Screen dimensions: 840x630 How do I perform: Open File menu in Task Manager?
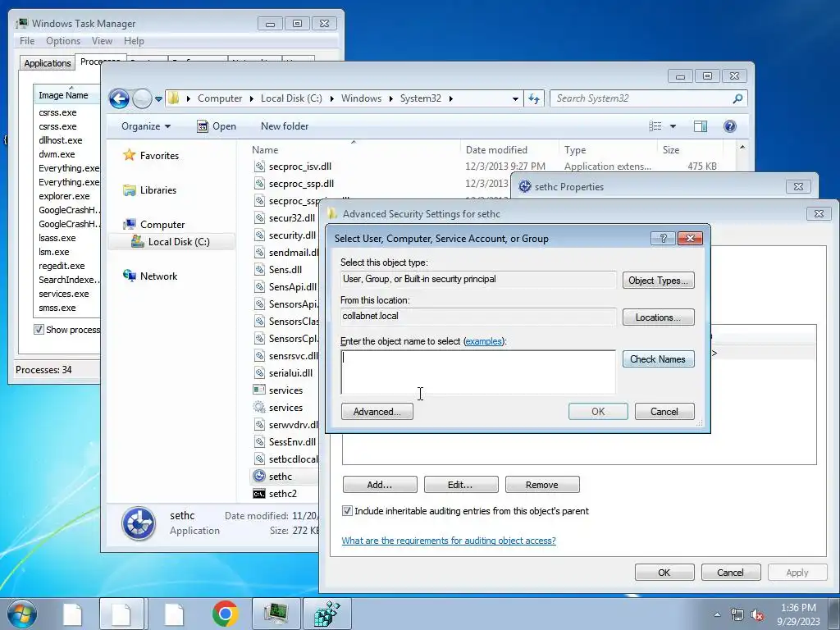point(27,41)
